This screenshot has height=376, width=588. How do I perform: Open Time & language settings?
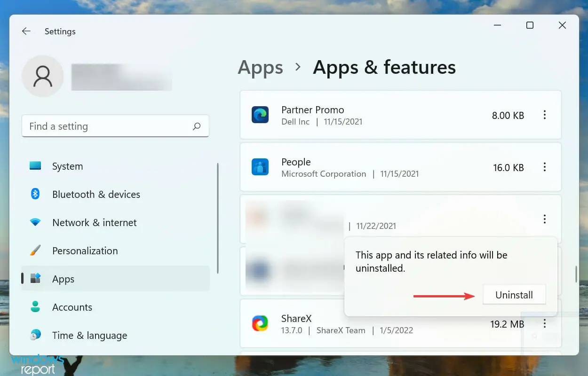115,336
